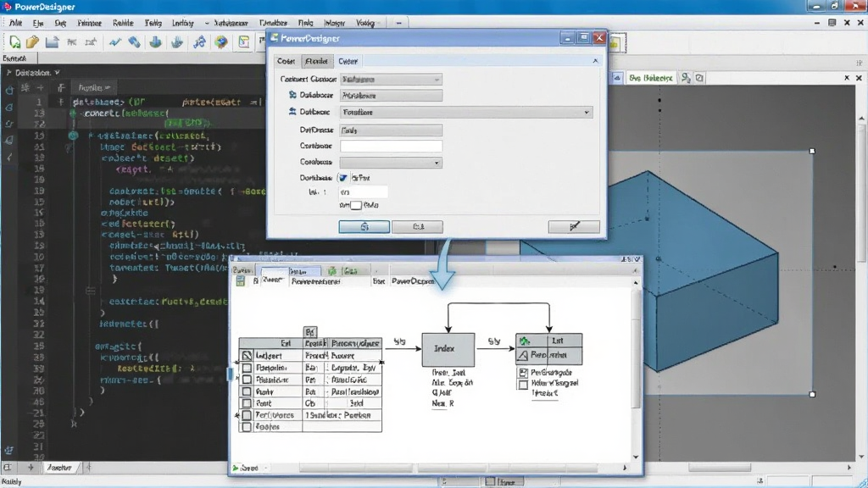868x488 pixels.
Task: Click the icon left of the wide dialog dropdown
Action: point(292,112)
